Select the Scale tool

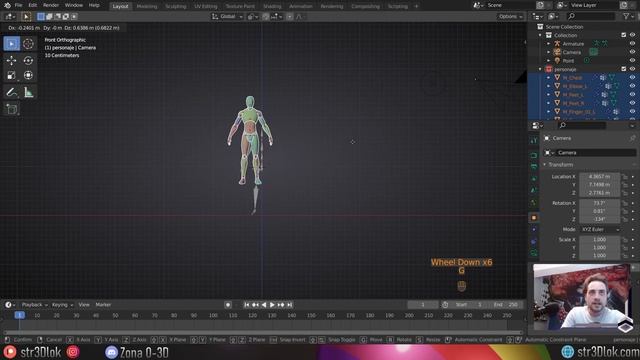(11, 75)
